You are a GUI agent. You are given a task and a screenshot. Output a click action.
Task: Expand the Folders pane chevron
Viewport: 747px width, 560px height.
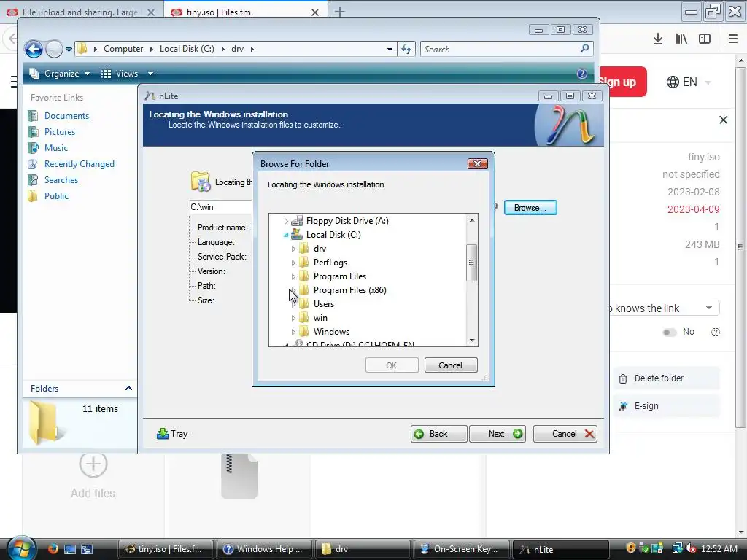tap(128, 389)
